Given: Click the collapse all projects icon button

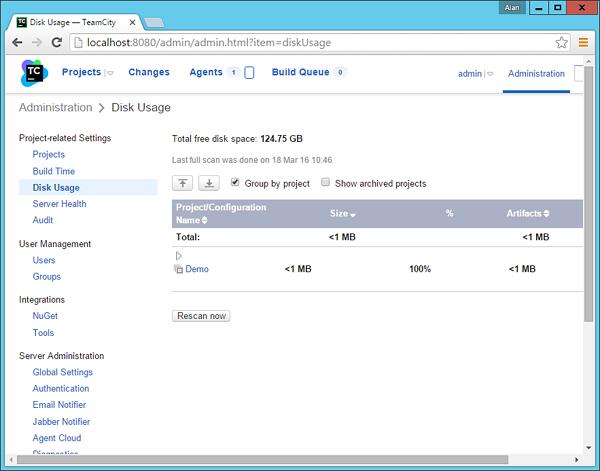Looking at the screenshot, I should click(x=184, y=183).
